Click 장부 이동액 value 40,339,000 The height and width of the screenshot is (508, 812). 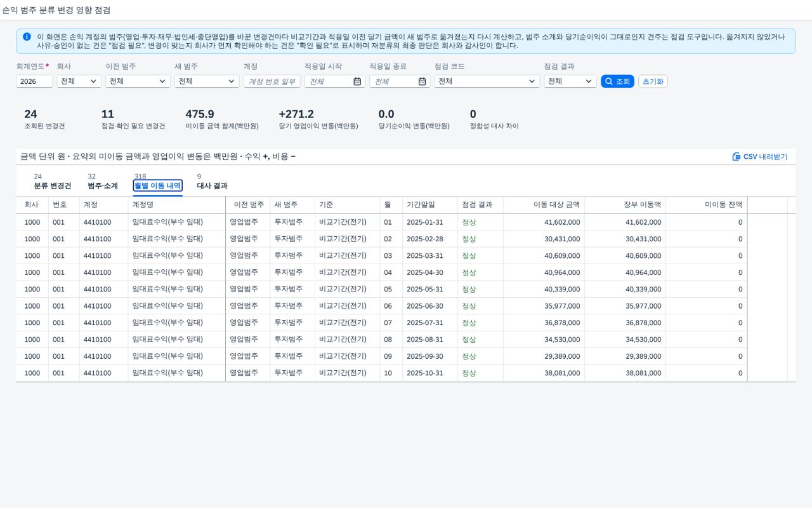(643, 290)
